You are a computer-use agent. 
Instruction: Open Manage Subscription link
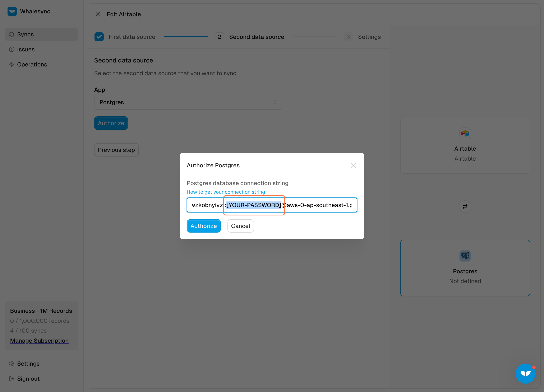tap(39, 341)
